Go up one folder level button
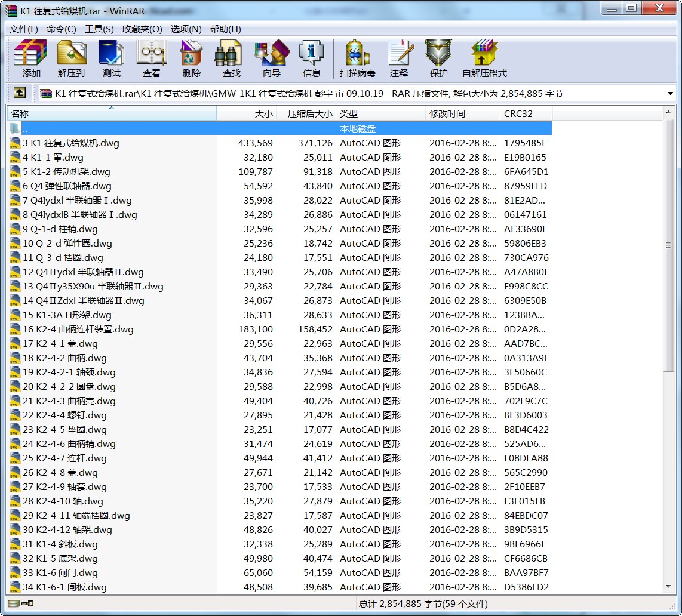Screen dimensions: 682x616 tap(20, 93)
